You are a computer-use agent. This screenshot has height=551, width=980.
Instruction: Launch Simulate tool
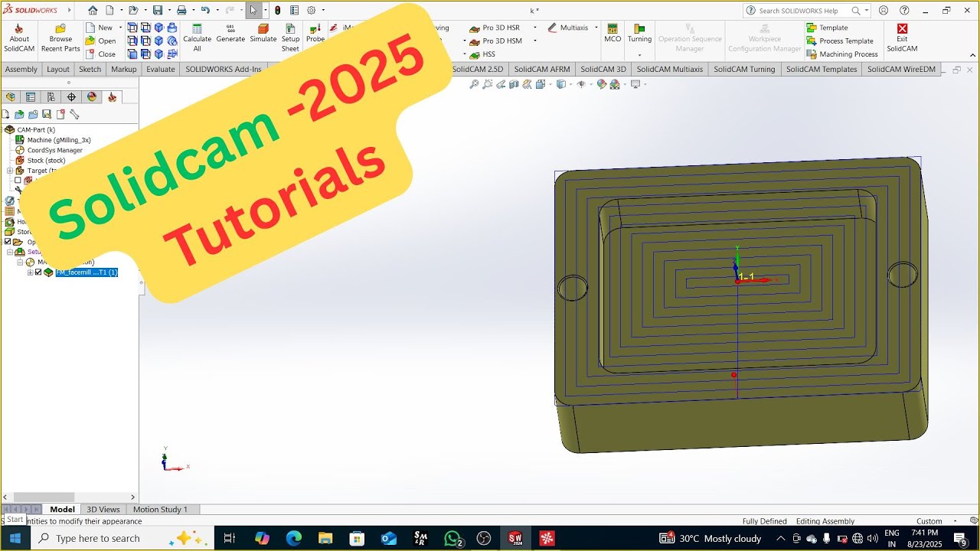pos(263,34)
